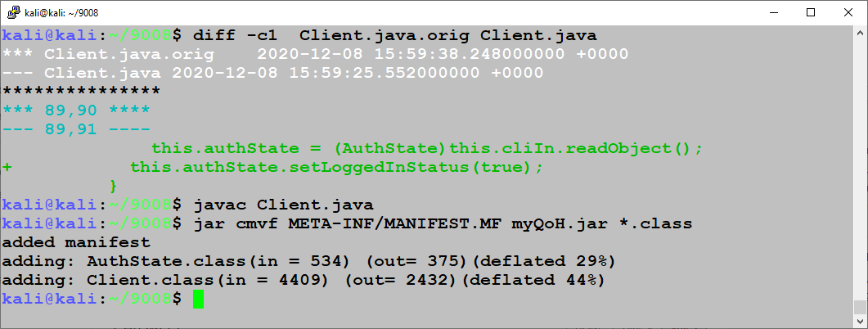Click the 'added manifest' output line
Screen dimensions: 868x329
pos(76,242)
